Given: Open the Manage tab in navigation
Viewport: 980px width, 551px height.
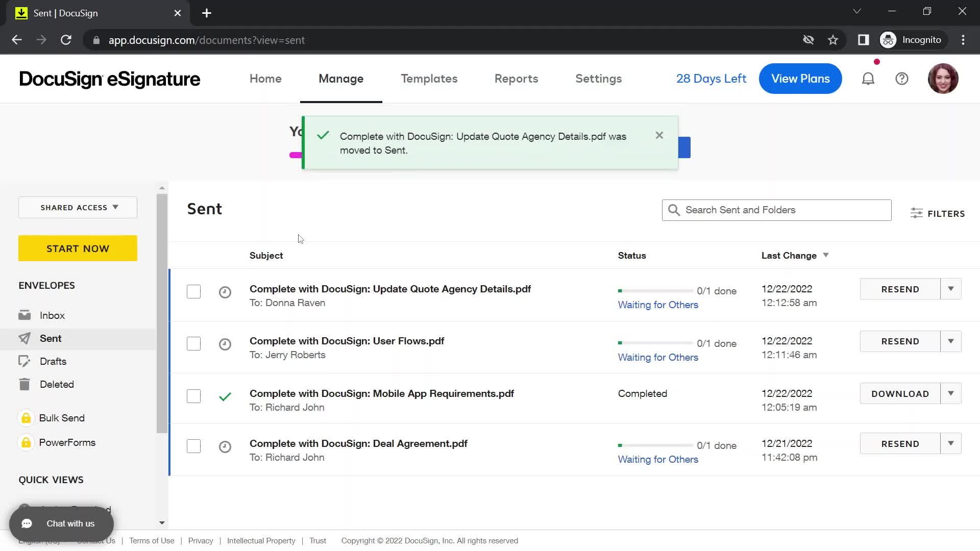Looking at the screenshot, I should pyautogui.click(x=340, y=79).
